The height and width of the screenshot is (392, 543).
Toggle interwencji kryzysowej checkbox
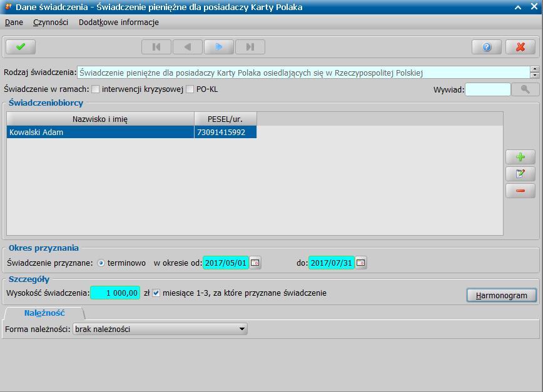click(95, 89)
